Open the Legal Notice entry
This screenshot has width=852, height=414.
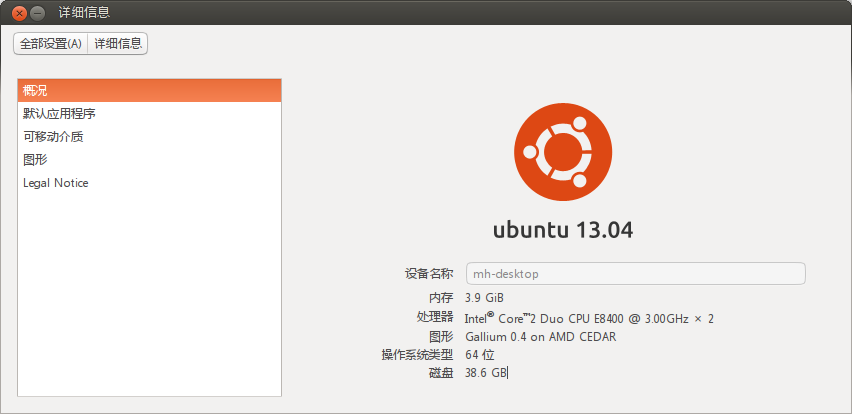(x=149, y=183)
